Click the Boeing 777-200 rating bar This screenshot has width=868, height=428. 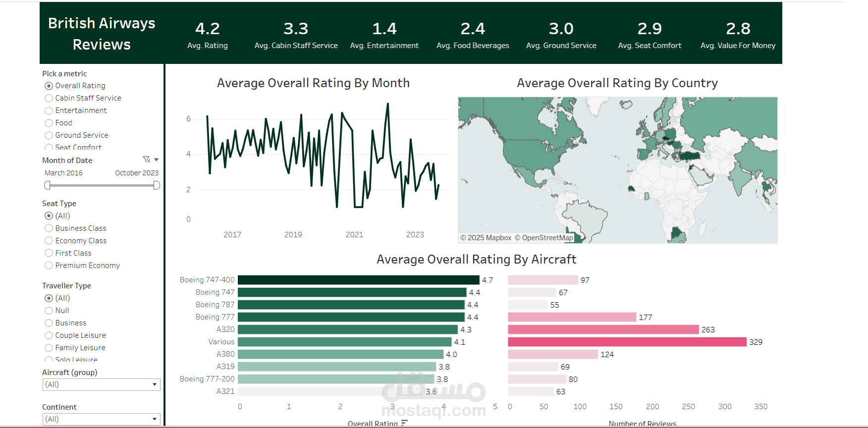pos(336,379)
